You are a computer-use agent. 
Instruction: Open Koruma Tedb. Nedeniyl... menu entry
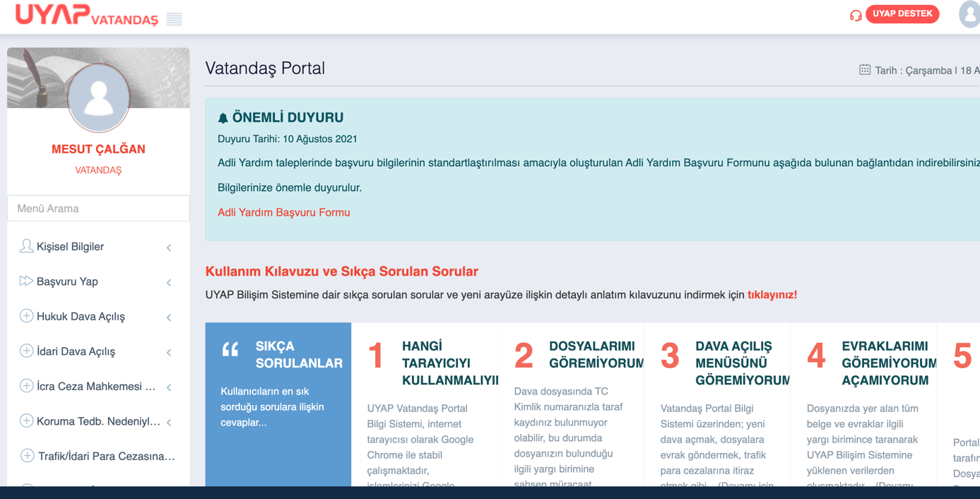pyautogui.click(x=98, y=421)
